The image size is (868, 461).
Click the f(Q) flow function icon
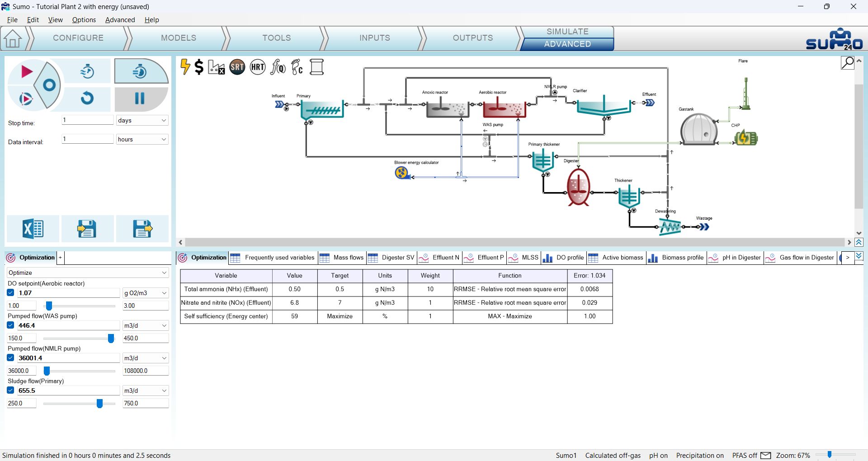(x=278, y=67)
